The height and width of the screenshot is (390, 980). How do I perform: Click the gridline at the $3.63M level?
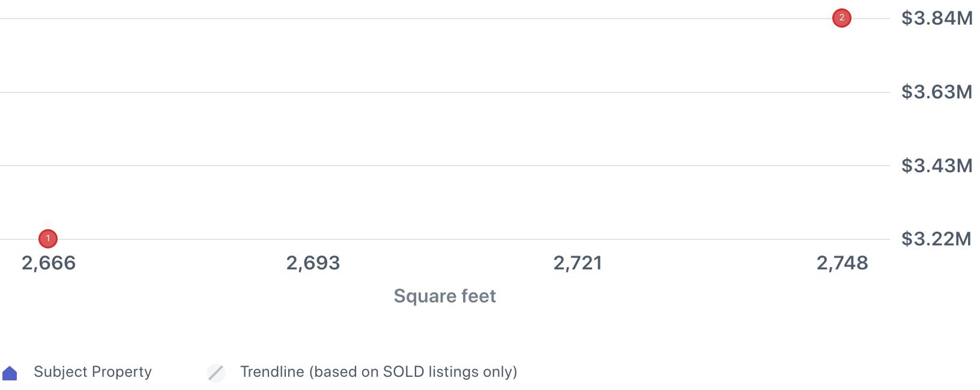pyautogui.click(x=444, y=92)
